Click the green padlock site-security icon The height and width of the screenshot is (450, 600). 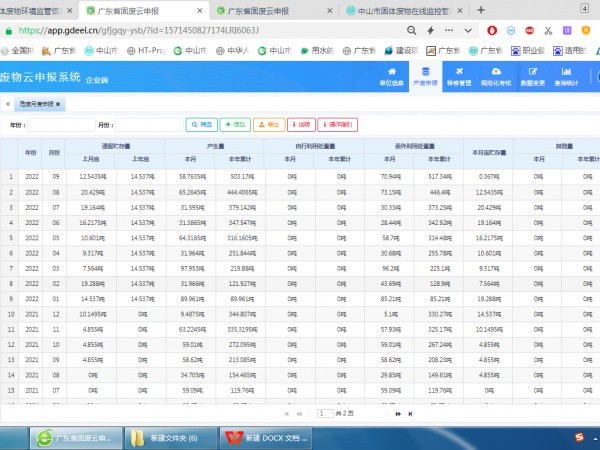9,31
